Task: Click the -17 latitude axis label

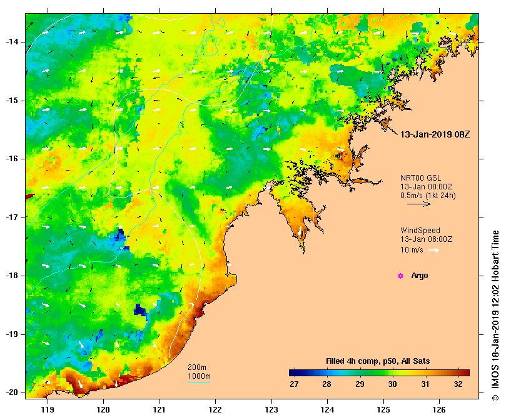Action: click(12, 217)
